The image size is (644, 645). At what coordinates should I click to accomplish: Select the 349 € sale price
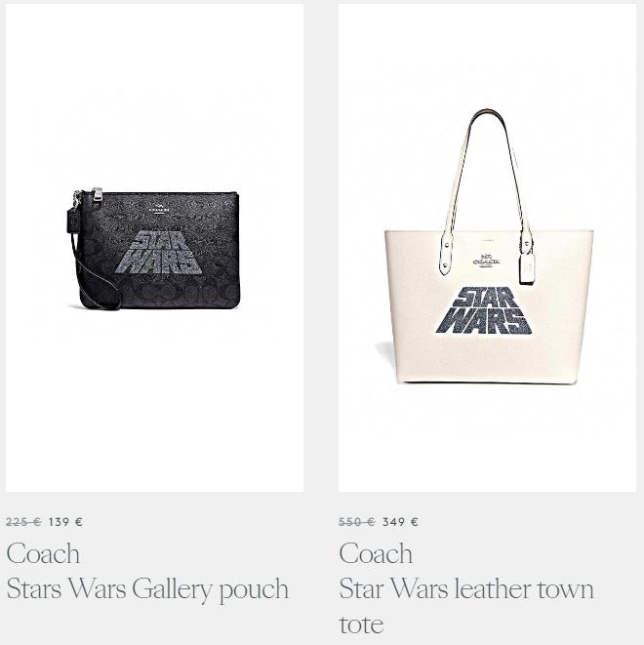(x=400, y=522)
